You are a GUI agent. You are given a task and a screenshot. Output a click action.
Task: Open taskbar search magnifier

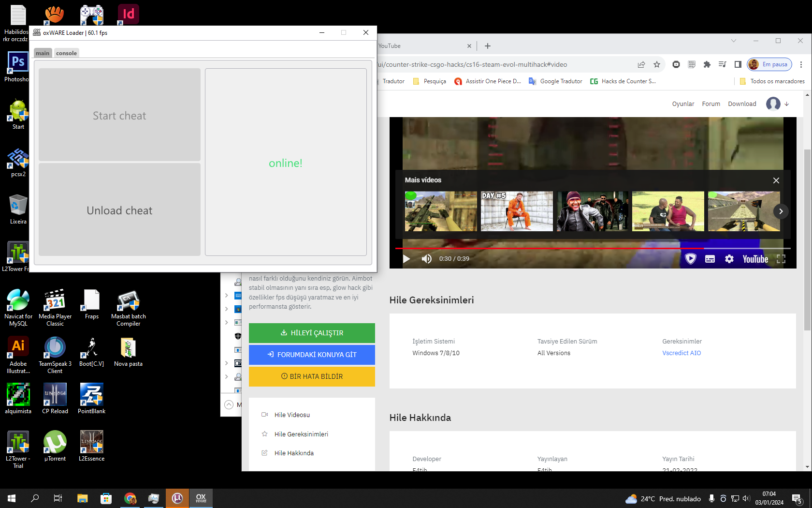click(35, 498)
